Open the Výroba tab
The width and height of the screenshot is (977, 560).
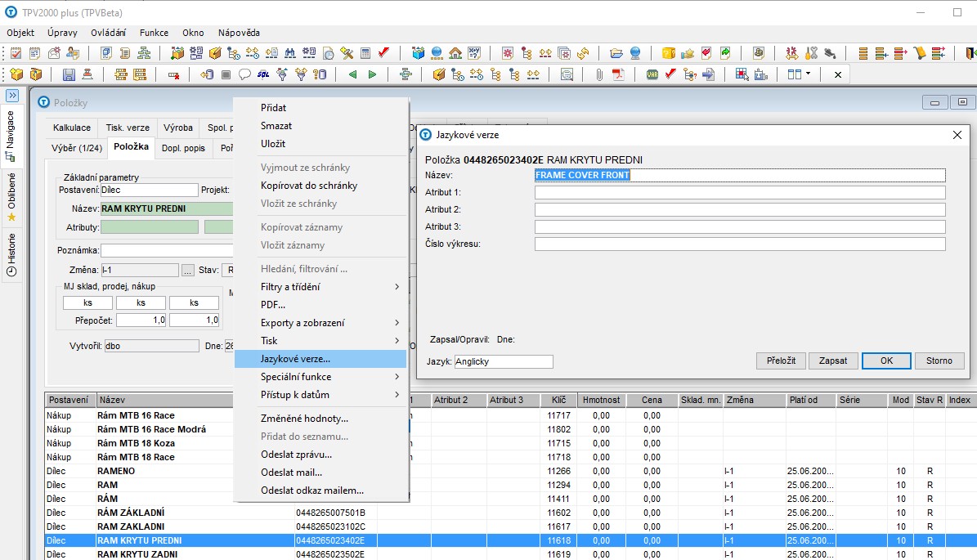178,128
